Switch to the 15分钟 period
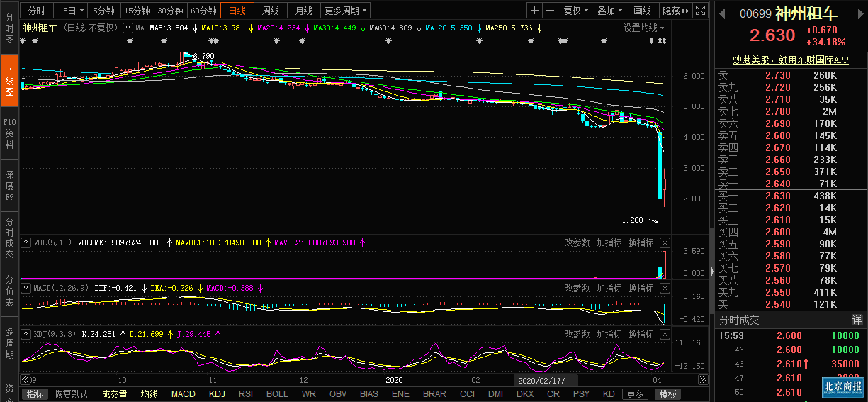 click(x=136, y=11)
